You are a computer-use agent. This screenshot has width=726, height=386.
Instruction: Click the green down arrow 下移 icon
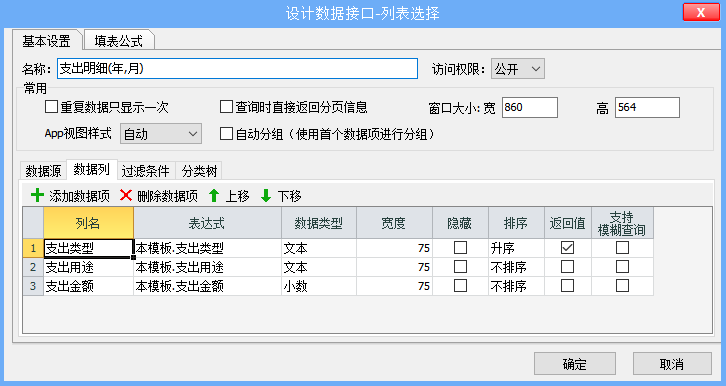click(x=266, y=196)
